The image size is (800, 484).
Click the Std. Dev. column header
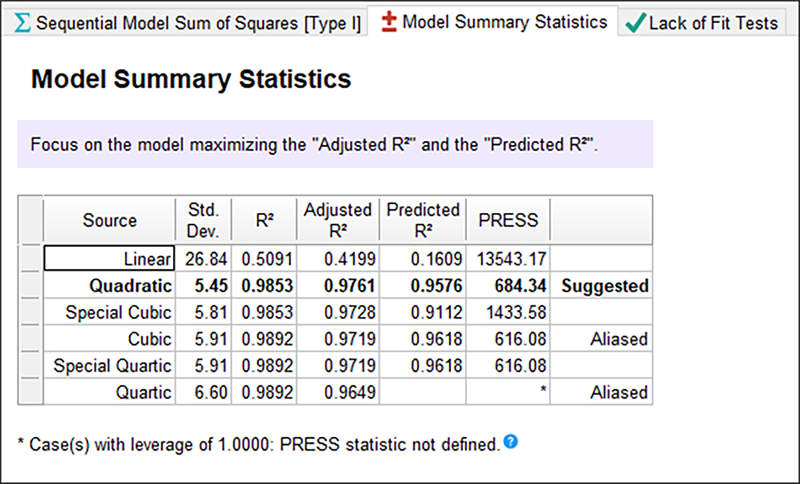tap(203, 220)
